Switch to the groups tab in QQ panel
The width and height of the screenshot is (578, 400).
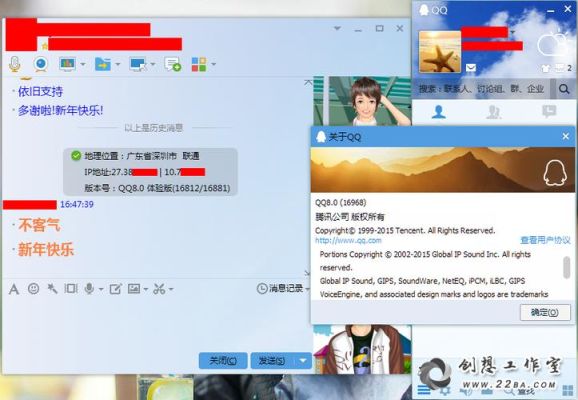pos(494,112)
